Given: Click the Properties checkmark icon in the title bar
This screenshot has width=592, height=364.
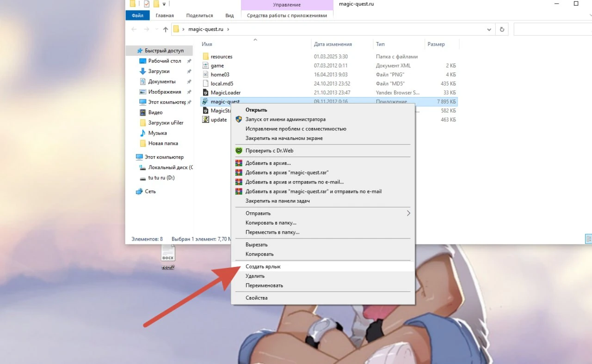Looking at the screenshot, I should pos(147,4).
